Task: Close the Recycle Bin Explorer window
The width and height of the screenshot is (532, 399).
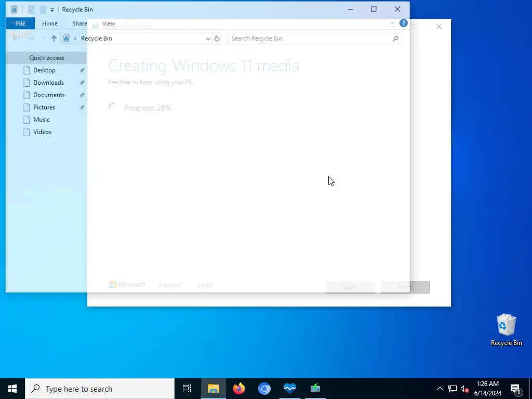Action: 397,9
